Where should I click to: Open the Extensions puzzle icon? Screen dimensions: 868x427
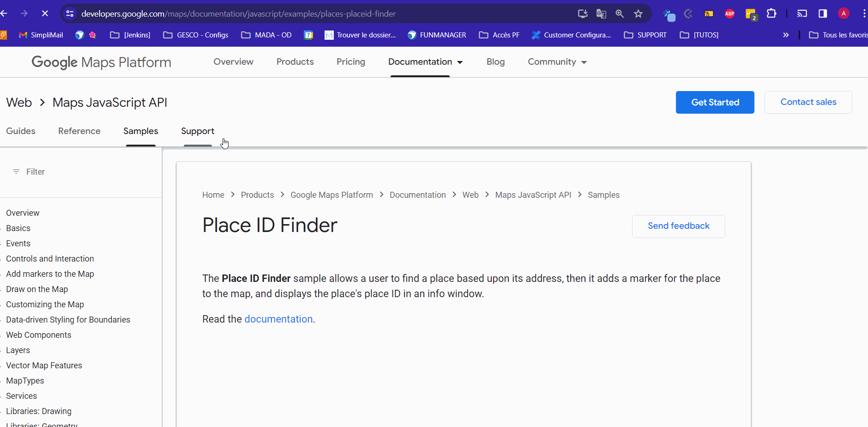(771, 14)
